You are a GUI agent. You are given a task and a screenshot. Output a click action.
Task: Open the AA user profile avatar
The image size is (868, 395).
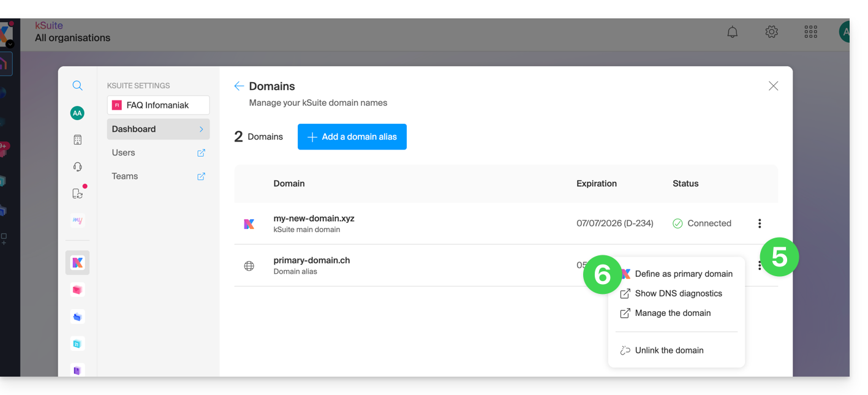click(x=77, y=113)
